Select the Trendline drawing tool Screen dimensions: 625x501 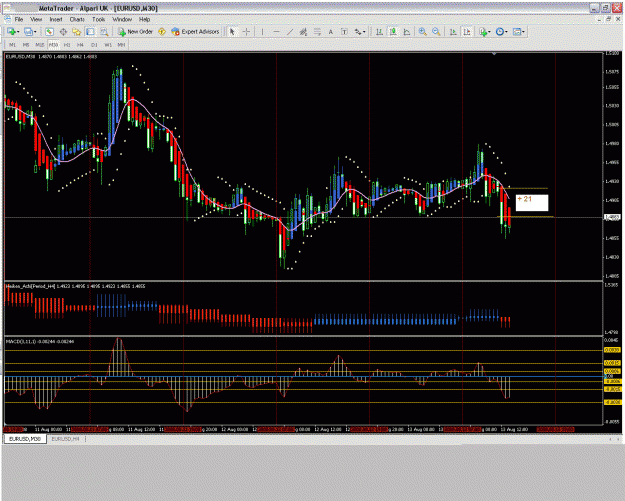pyautogui.click(x=290, y=31)
